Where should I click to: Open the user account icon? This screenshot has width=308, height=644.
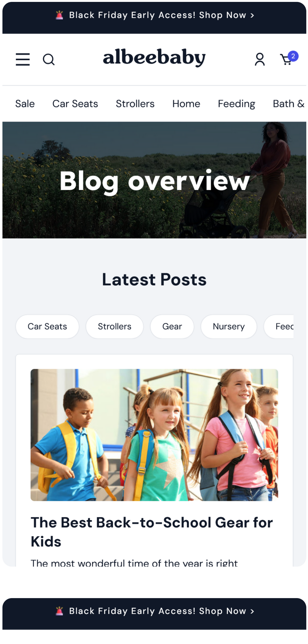coord(260,59)
